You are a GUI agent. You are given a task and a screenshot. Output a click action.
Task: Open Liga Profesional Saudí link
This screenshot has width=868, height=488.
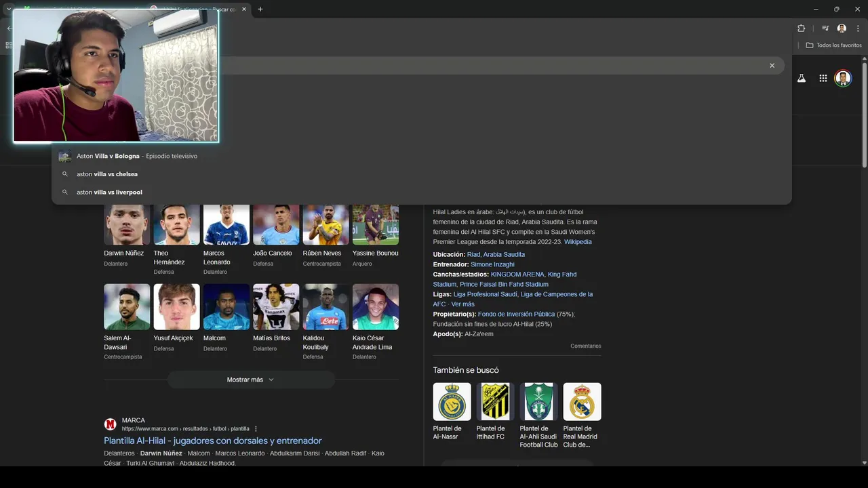485,294
